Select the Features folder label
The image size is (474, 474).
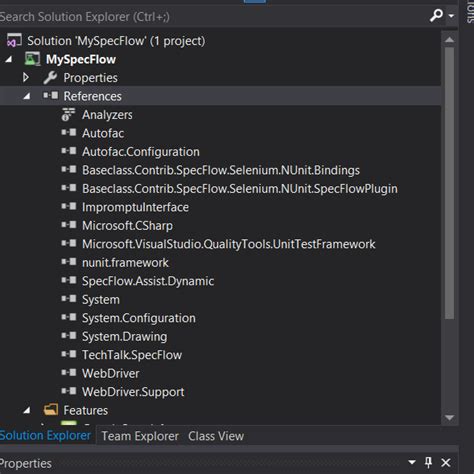coord(85,410)
